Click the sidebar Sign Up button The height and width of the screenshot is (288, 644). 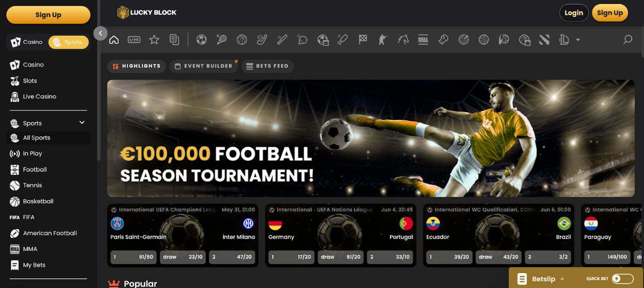tap(48, 15)
